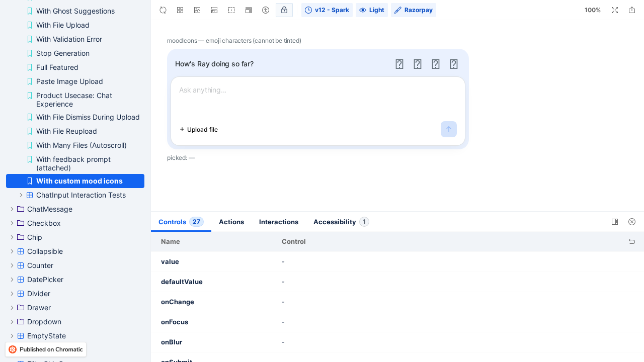Open the Published on Chromatic link

point(46,349)
